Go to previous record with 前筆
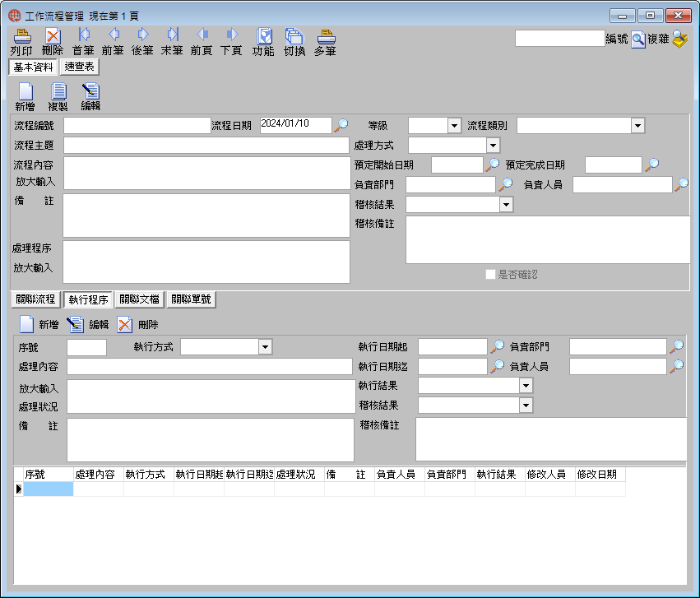 coord(114,35)
